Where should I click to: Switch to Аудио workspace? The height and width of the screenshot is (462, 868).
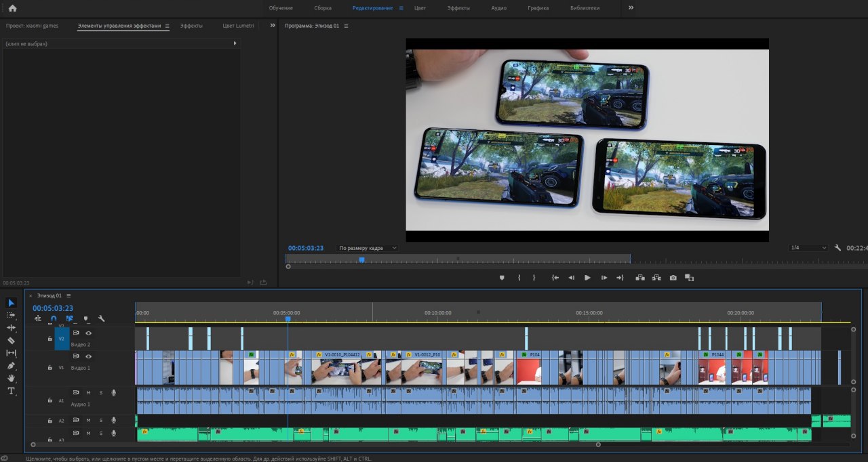(x=498, y=8)
